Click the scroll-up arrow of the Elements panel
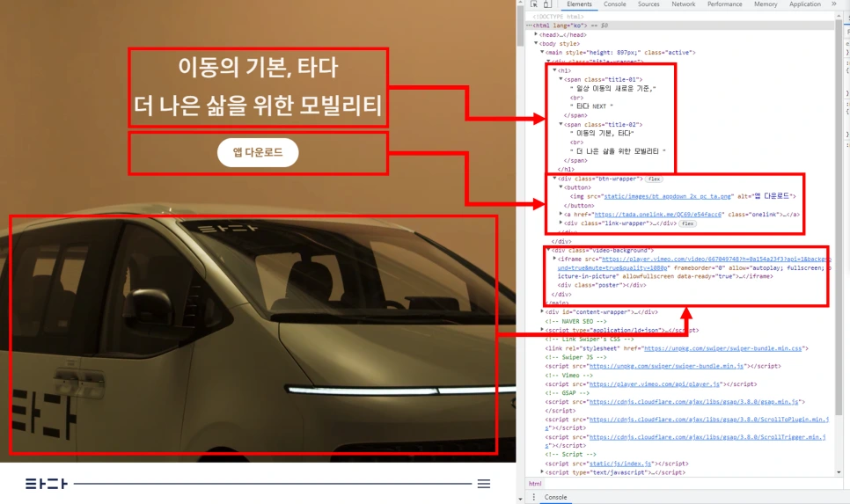850x504 pixels. [x=839, y=16]
